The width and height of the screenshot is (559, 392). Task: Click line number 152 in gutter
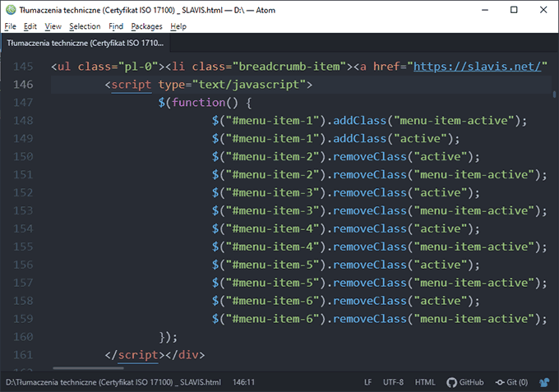23,192
